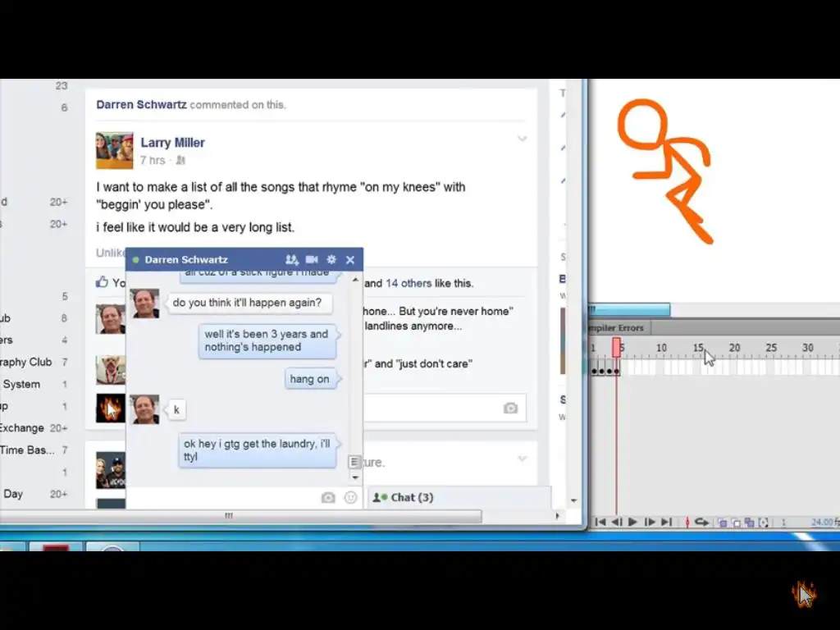
Task: Open the 'raphy Club' sidebar group
Action: 25,362
